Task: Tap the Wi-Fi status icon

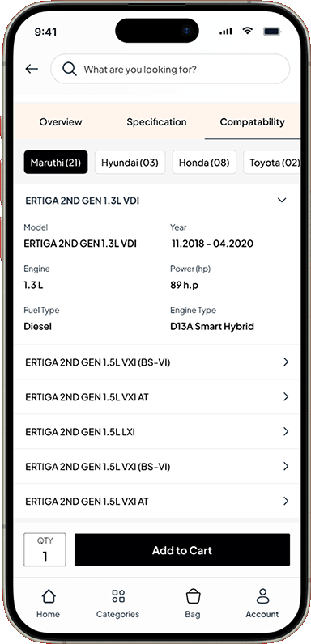Action: click(x=247, y=31)
